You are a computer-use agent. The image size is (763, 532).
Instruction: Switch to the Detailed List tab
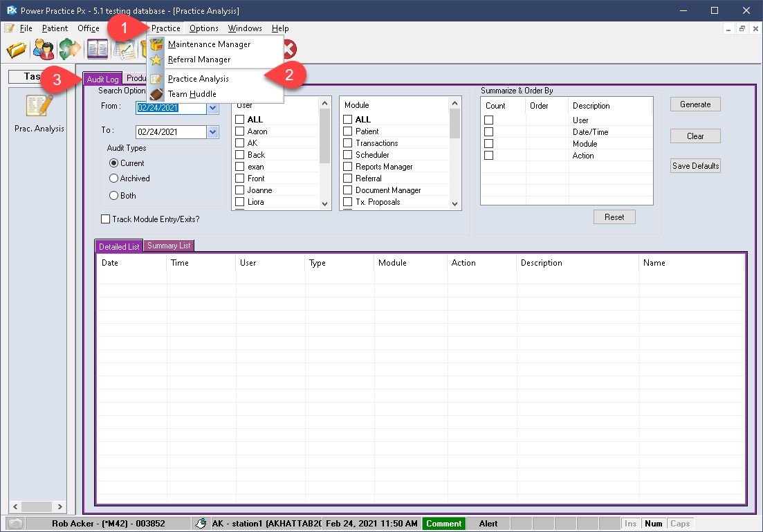pyautogui.click(x=119, y=247)
